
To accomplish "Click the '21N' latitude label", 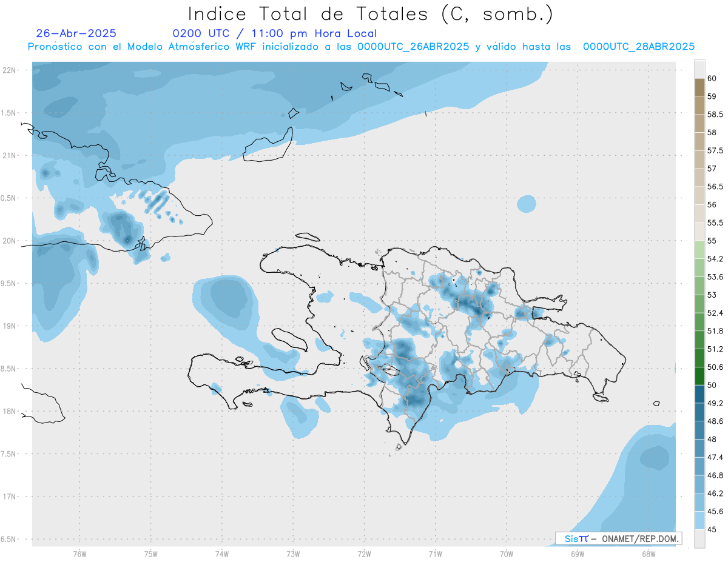I will click(9, 155).
